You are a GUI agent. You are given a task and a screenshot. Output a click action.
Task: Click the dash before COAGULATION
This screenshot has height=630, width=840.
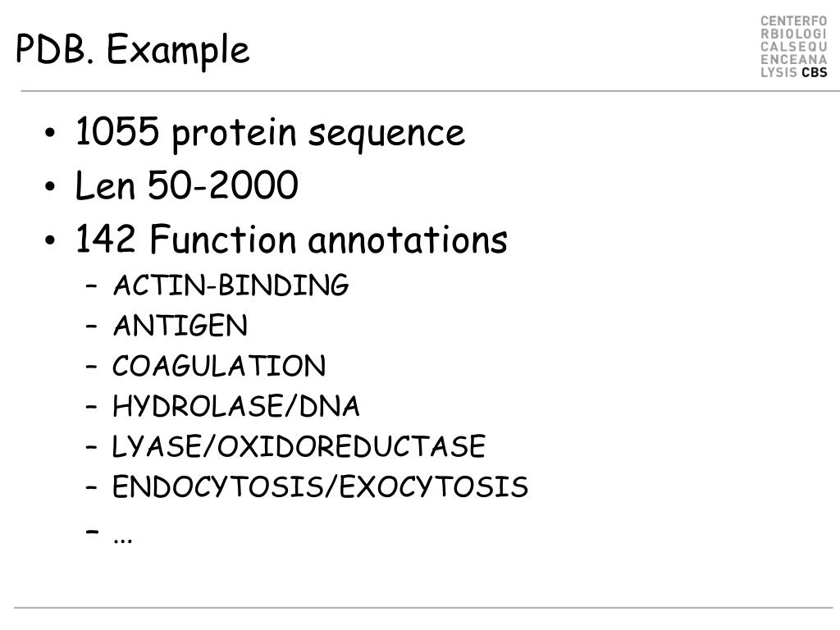92,367
